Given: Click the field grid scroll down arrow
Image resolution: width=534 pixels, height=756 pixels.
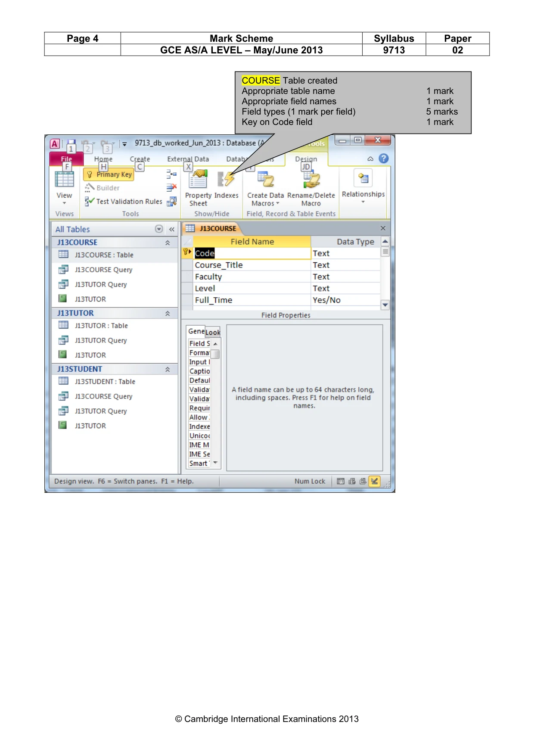Looking at the screenshot, I should click(385, 305).
